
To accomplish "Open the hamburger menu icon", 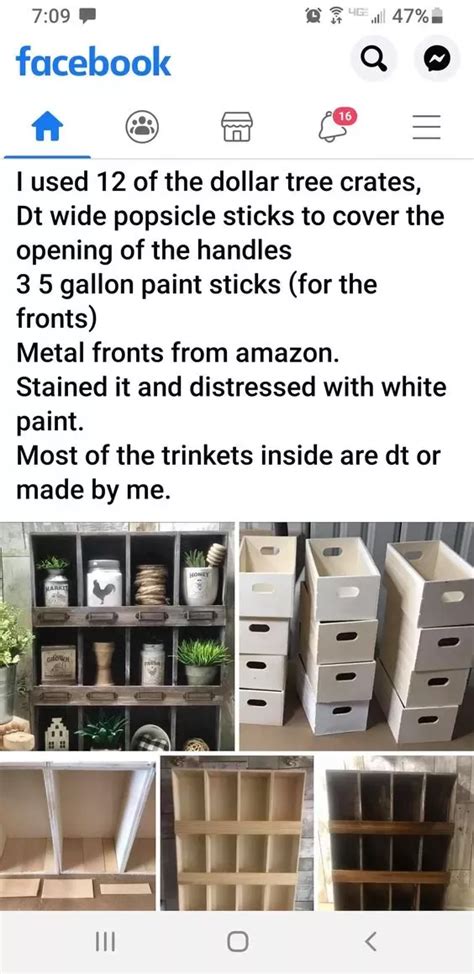I will click(427, 128).
